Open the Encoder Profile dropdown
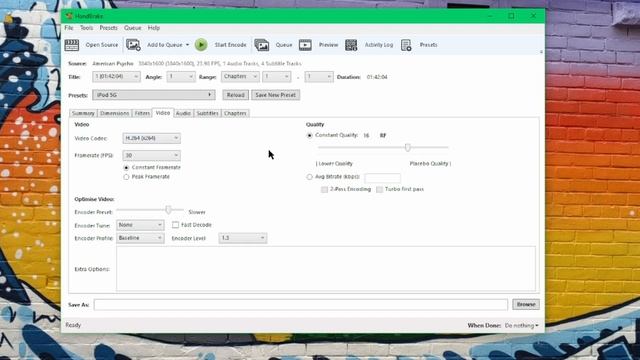This screenshot has width=640, height=360. tap(140, 238)
